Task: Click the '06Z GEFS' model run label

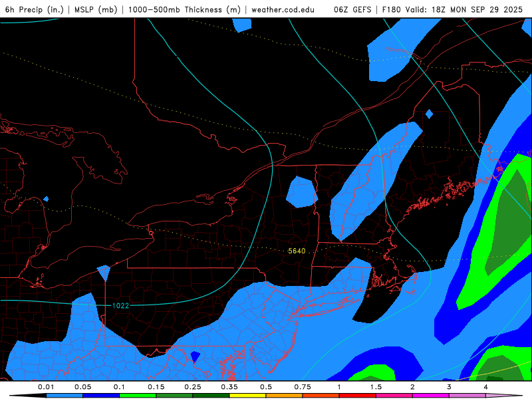Action: [352, 9]
